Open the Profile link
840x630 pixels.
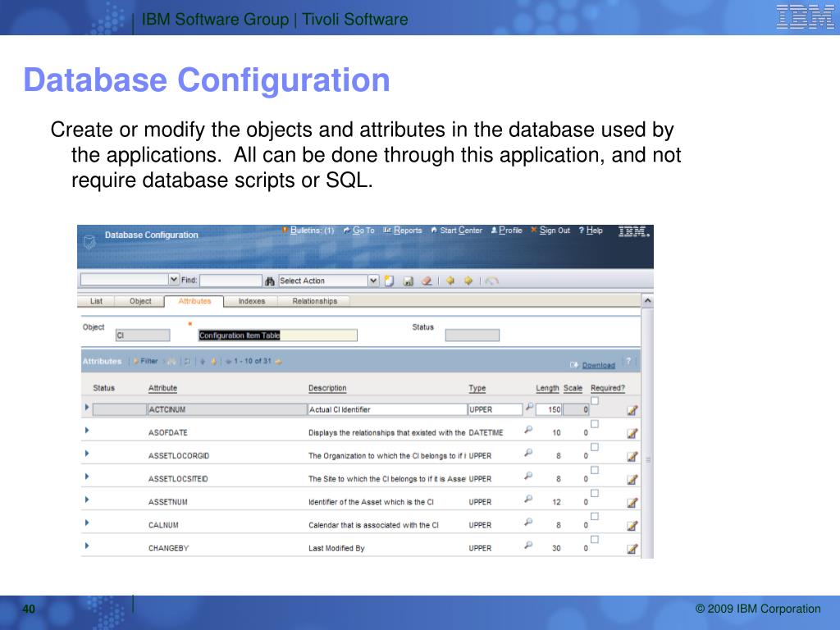[507, 231]
